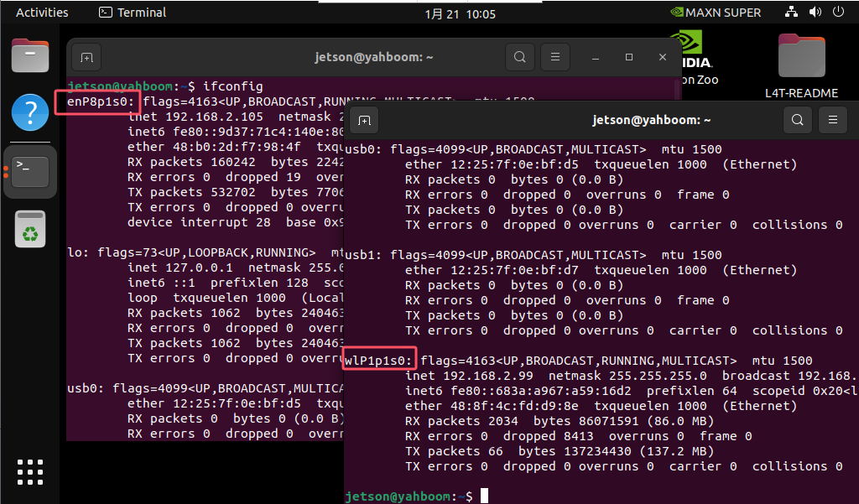Image resolution: width=859 pixels, height=504 pixels.
Task: Maximize the back terminal window
Action: 629,57
